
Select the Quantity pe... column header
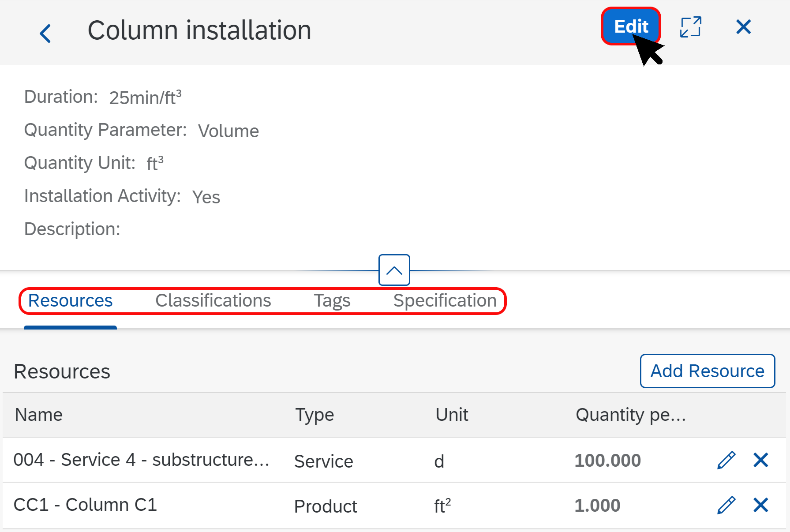coord(631,415)
